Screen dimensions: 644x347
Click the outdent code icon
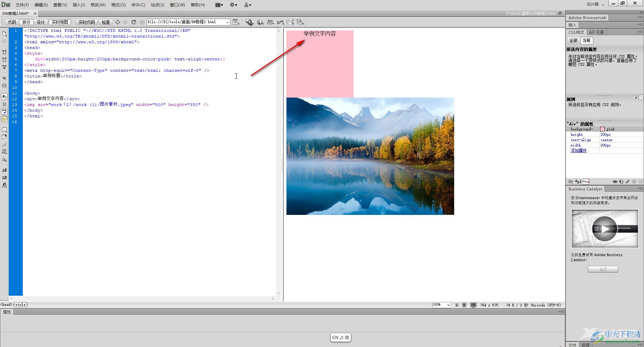[x=4, y=177]
